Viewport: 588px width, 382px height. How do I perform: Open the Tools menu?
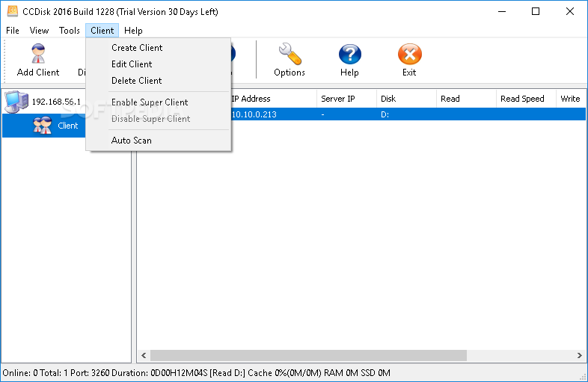click(x=70, y=31)
